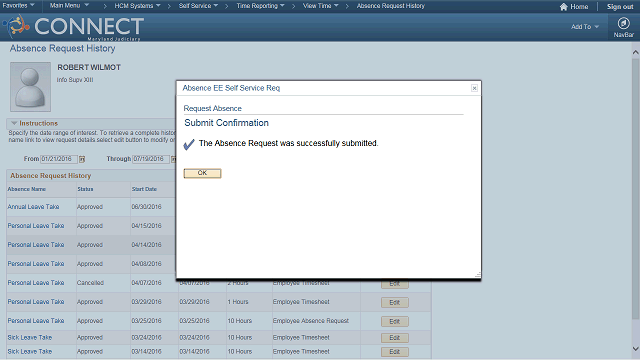640x360 pixels.
Task: Confirm submission with the OK button
Action: click(202, 173)
